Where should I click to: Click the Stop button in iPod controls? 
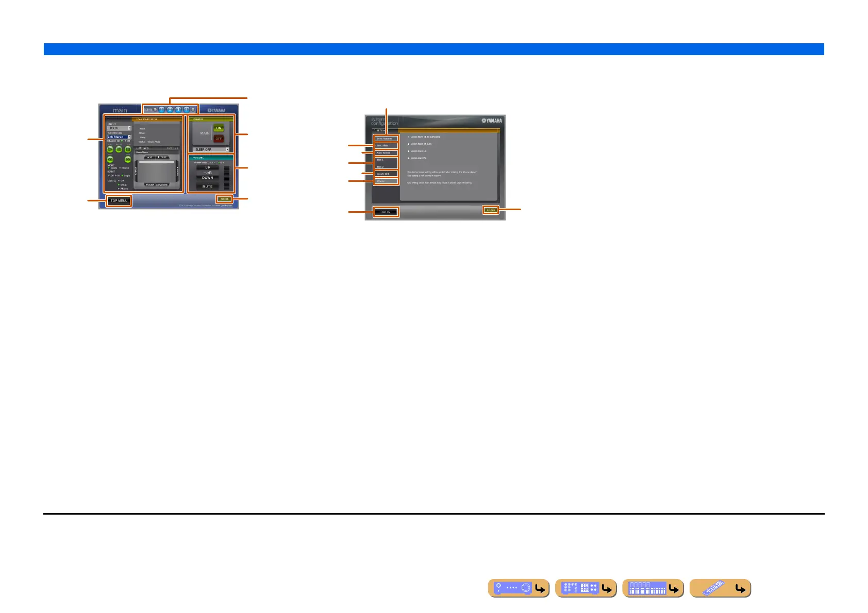pyautogui.click(x=128, y=149)
